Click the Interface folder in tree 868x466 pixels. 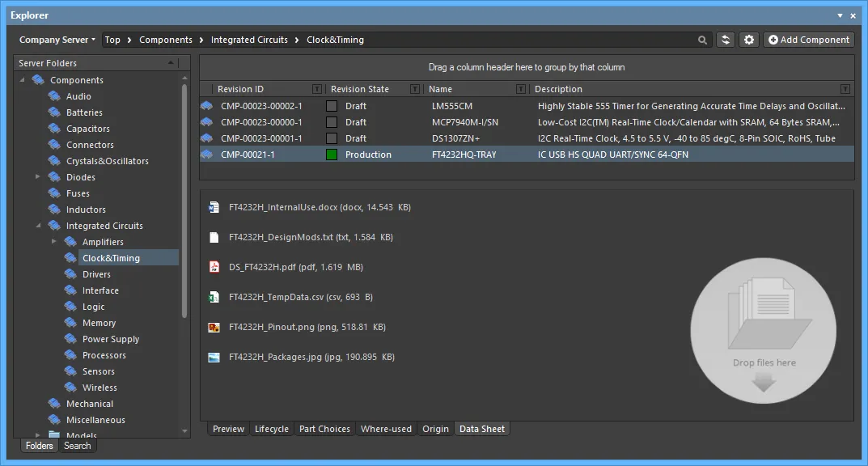pyautogui.click(x=100, y=290)
